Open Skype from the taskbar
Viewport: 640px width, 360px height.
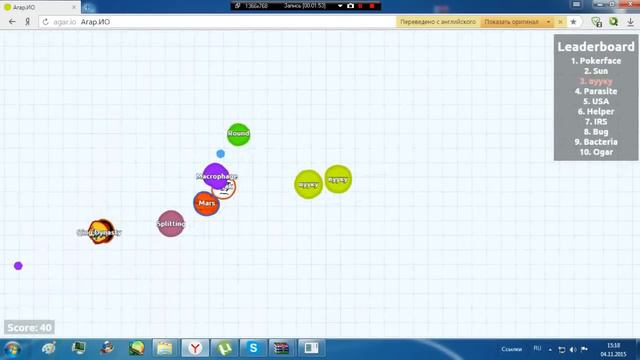pyautogui.click(x=253, y=348)
